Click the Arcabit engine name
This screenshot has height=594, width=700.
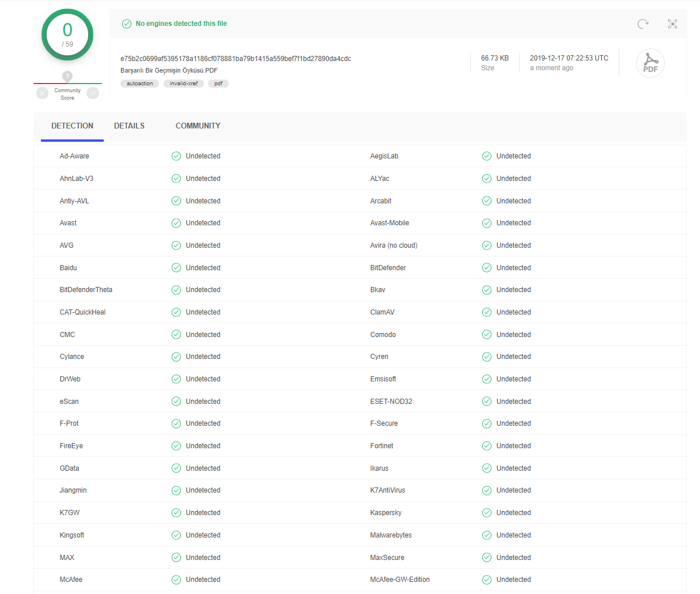coord(381,201)
